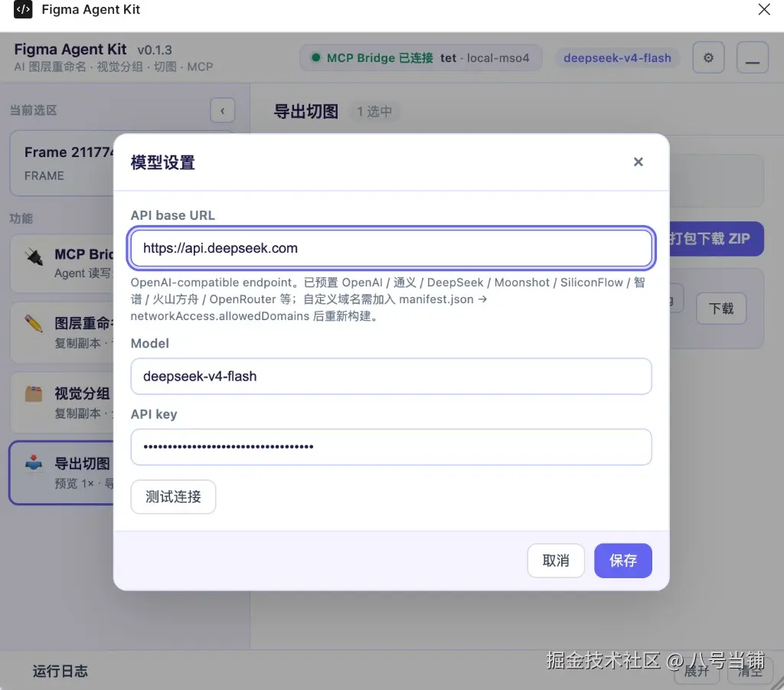Click the OpenAI-compatible endpoint help text
Viewport: 784px width, 690px height.
click(388, 299)
